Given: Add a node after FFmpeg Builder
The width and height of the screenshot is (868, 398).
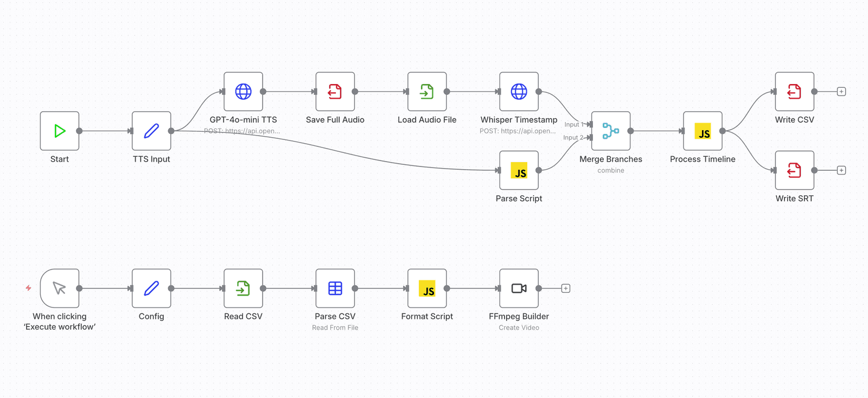Looking at the screenshot, I should 566,288.
